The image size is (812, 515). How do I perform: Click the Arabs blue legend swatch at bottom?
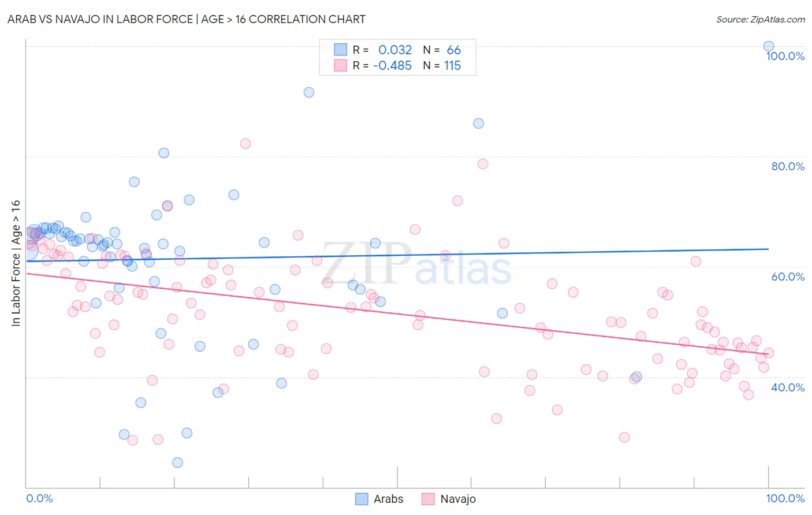click(362, 499)
